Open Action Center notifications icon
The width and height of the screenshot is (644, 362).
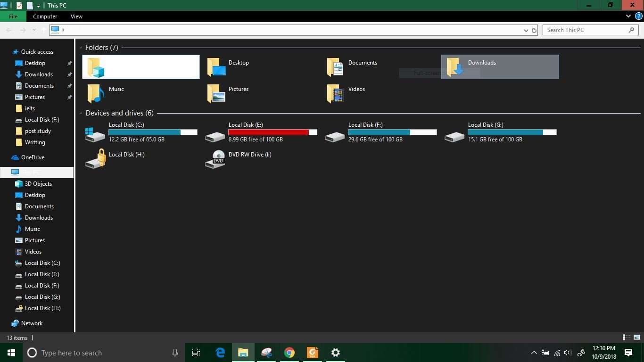click(x=628, y=353)
